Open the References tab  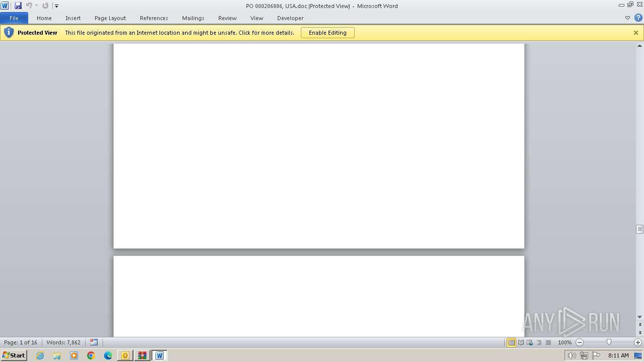coord(154,18)
